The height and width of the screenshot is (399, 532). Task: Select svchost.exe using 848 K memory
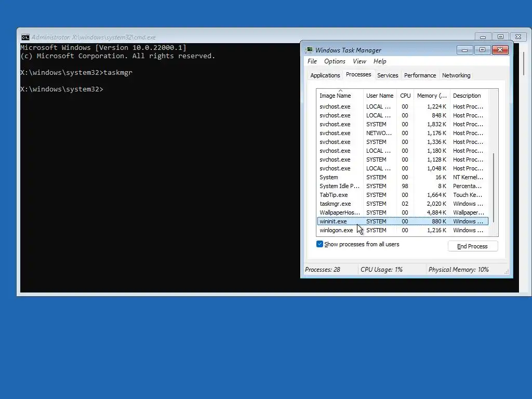click(403, 115)
